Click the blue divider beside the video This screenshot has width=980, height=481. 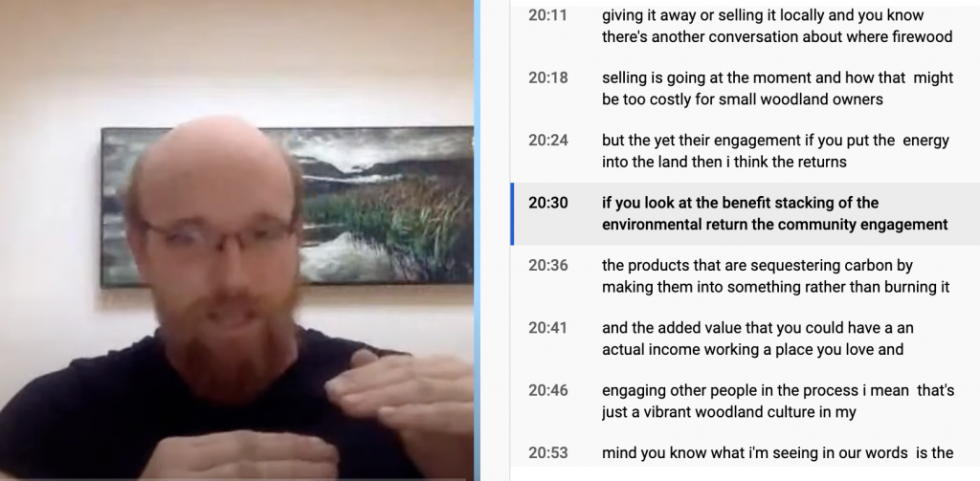[477, 241]
